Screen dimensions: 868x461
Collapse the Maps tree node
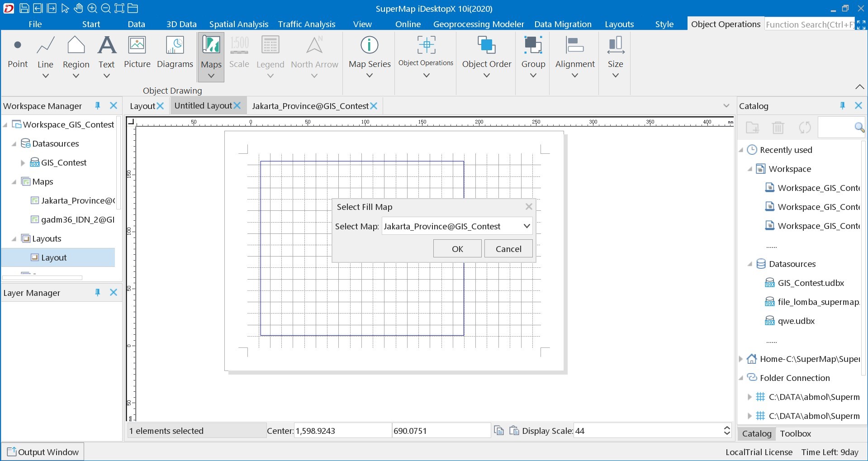coord(14,182)
